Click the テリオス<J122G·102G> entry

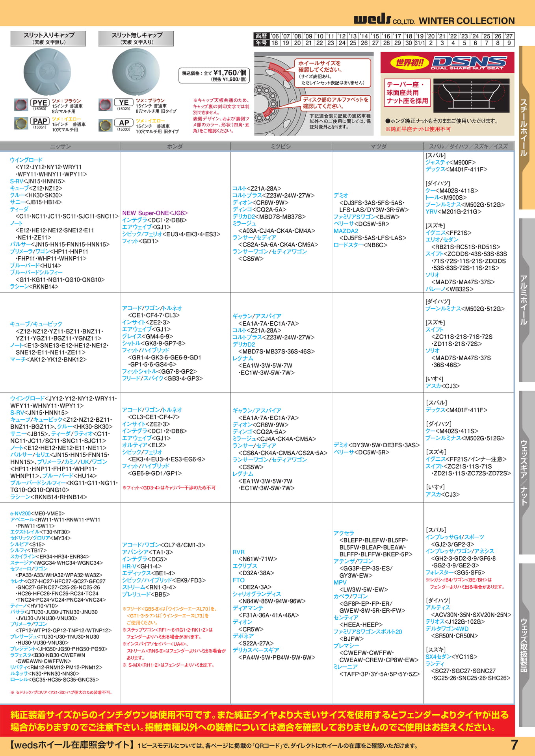pos(455,622)
